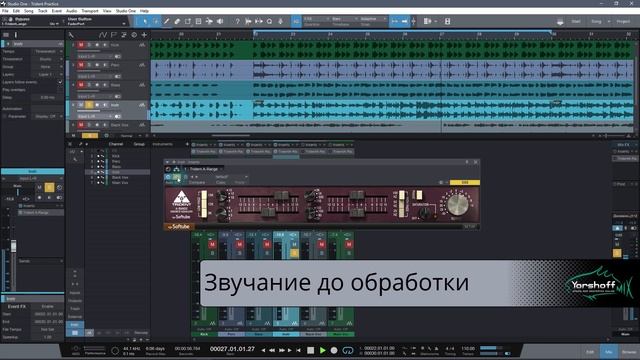Open the Event menu
The width and height of the screenshot is (640, 360).
[x=57, y=11]
